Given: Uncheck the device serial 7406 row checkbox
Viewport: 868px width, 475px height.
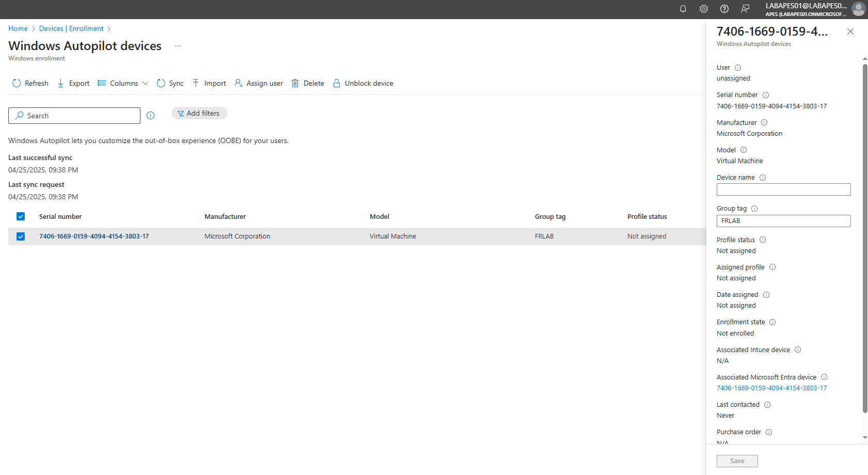Looking at the screenshot, I should pyautogui.click(x=20, y=236).
